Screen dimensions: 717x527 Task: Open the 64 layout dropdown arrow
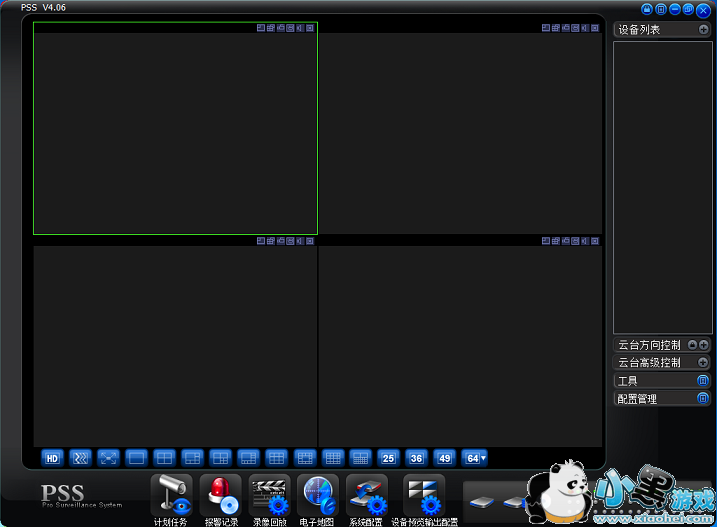click(x=483, y=457)
